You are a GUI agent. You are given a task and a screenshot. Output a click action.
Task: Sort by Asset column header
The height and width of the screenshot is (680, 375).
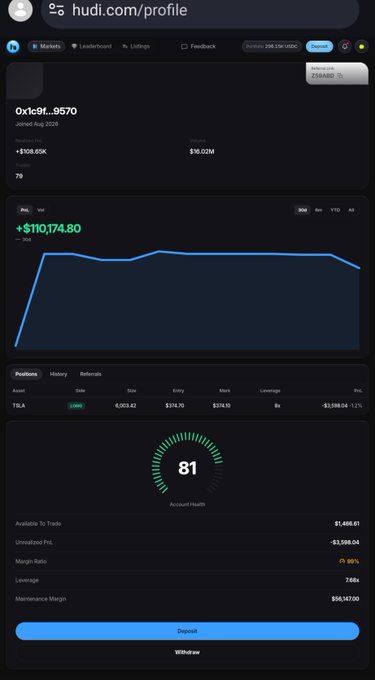[19, 390]
